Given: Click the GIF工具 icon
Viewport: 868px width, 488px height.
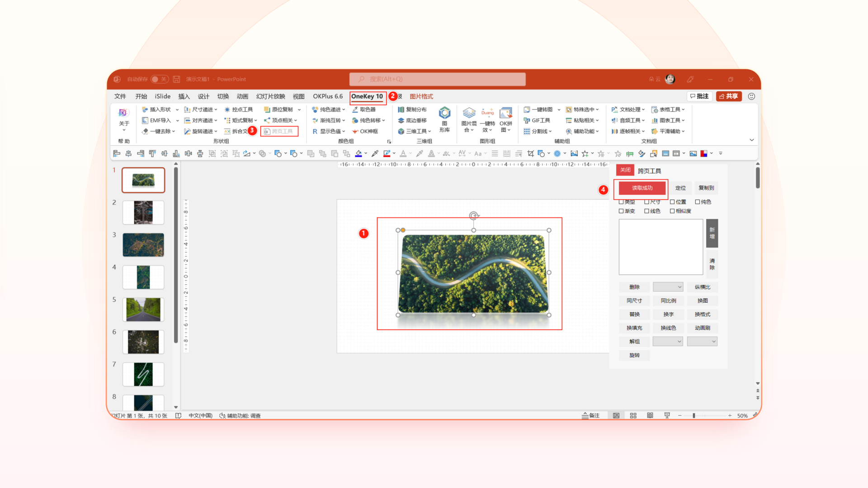Looking at the screenshot, I should [x=527, y=120].
